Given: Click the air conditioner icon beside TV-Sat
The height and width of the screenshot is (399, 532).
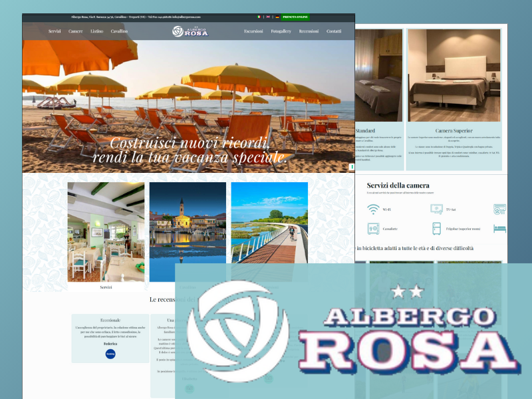Looking at the screenshot, I should pos(500,209).
